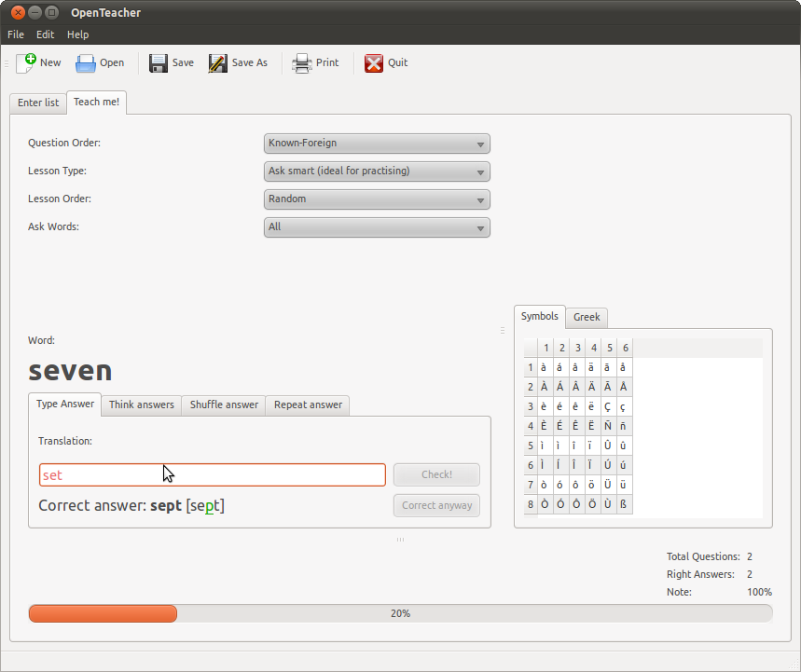The image size is (801, 672).
Task: Expand the Lesson Order dropdown
Action: [377, 199]
